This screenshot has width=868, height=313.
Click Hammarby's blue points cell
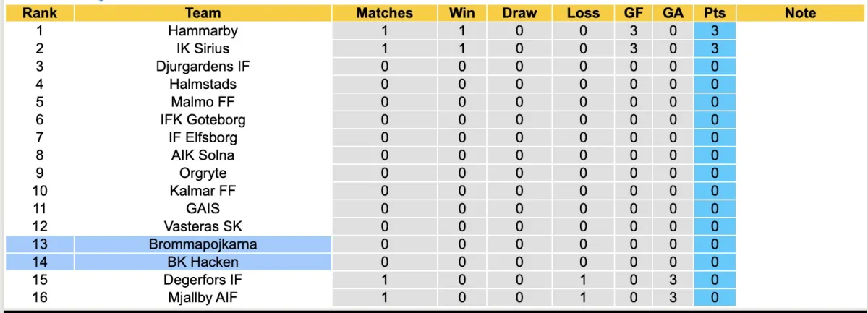[x=714, y=31]
